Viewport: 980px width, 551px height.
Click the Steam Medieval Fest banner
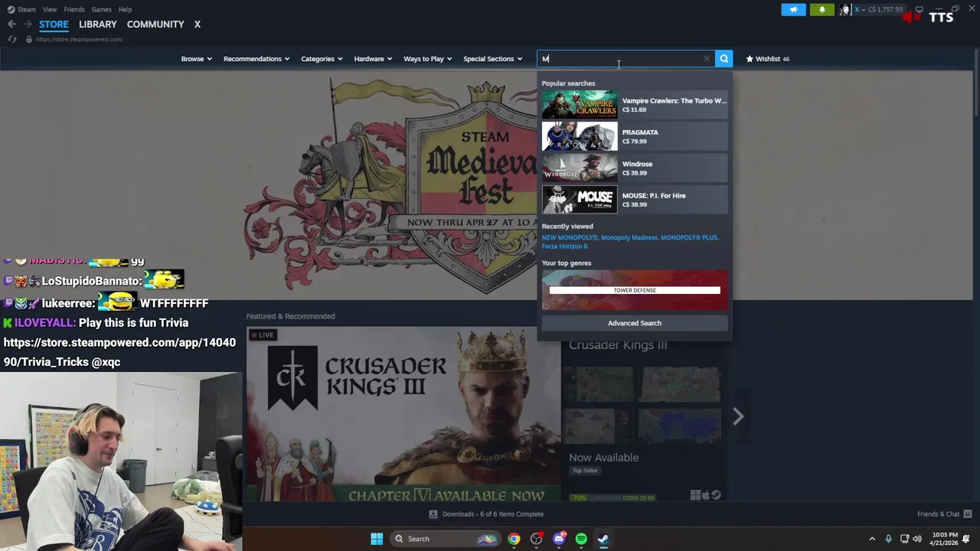click(x=390, y=184)
